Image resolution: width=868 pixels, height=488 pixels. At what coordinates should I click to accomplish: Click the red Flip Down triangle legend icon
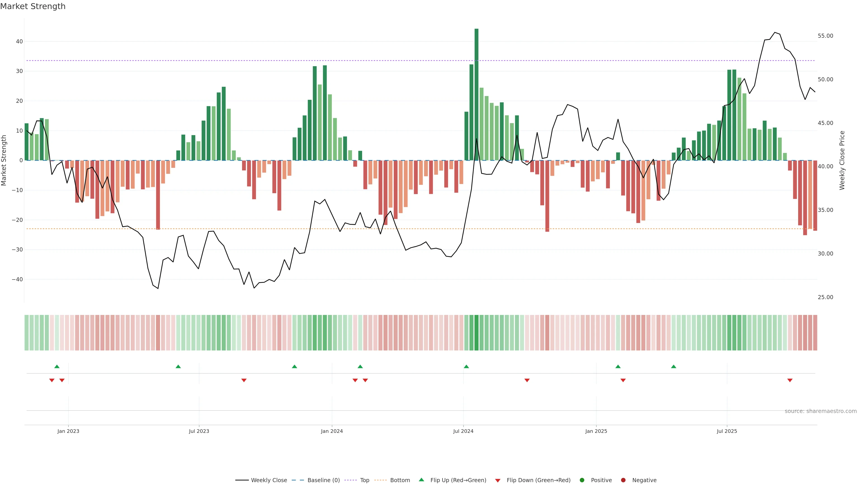[x=498, y=481]
